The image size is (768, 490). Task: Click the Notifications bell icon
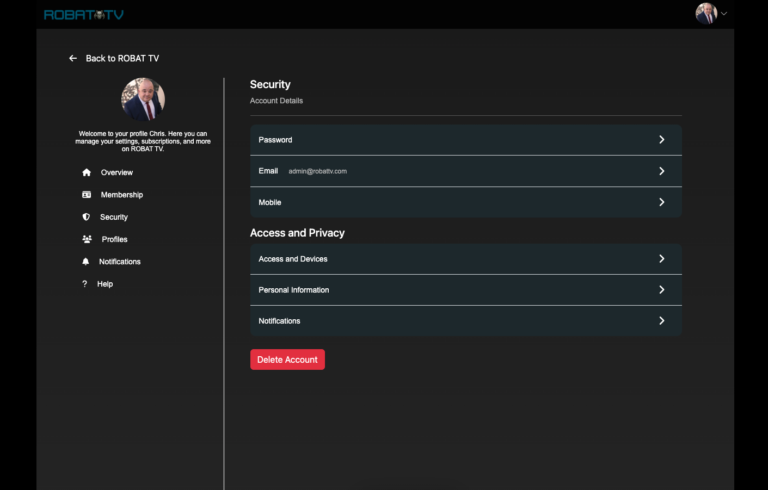(x=86, y=262)
